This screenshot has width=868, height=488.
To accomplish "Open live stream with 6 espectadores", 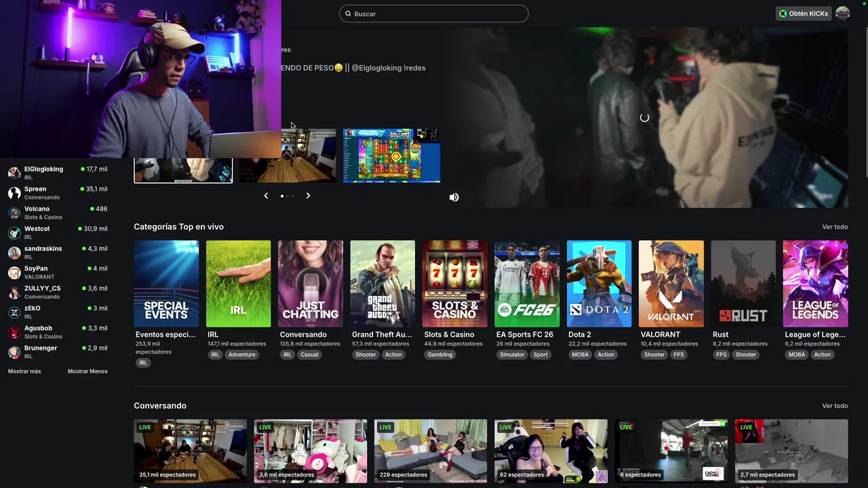I will (x=671, y=451).
